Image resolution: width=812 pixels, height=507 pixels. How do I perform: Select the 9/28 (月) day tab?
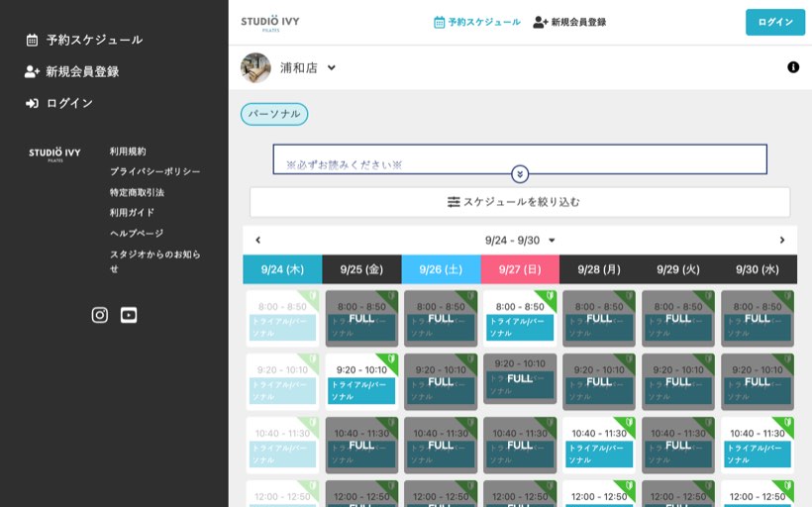(x=599, y=269)
